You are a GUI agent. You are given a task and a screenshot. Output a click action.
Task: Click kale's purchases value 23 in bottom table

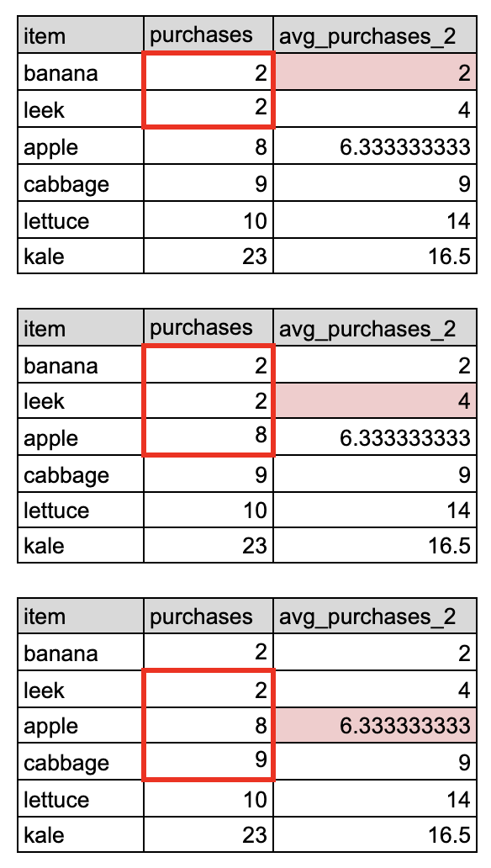[209, 834]
